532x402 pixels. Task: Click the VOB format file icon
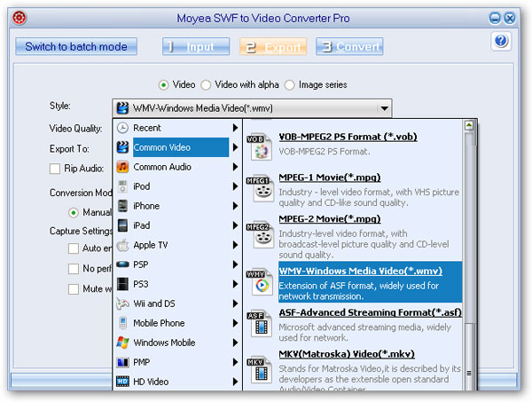pyautogui.click(x=260, y=147)
